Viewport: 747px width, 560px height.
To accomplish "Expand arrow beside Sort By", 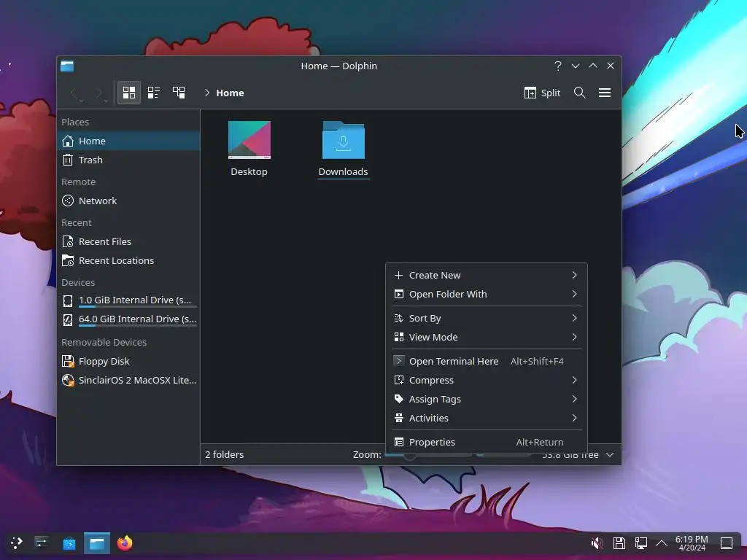I will [575, 318].
